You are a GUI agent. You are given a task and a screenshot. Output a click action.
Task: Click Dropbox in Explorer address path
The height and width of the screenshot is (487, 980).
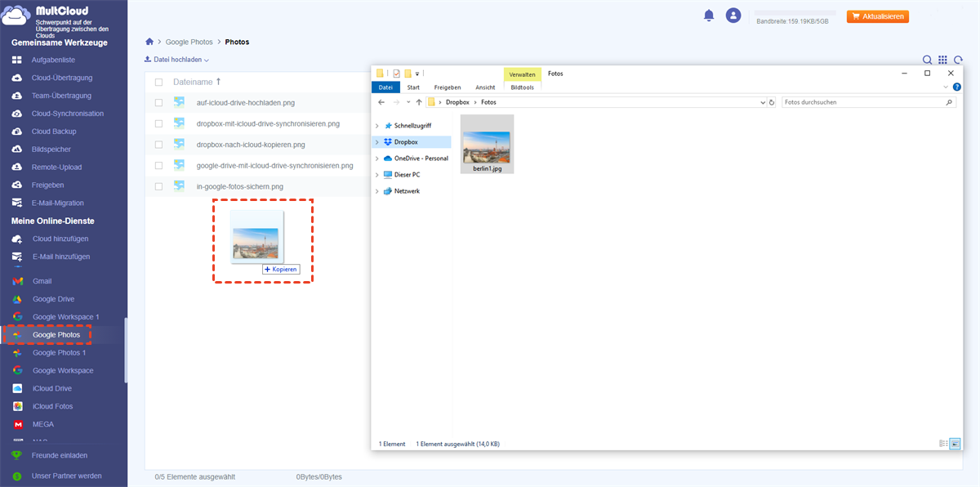tap(457, 102)
